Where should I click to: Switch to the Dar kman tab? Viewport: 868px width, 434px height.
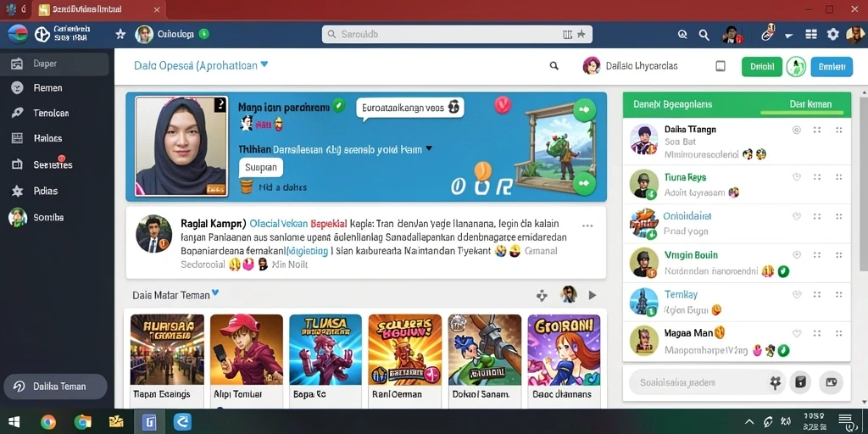tap(810, 104)
